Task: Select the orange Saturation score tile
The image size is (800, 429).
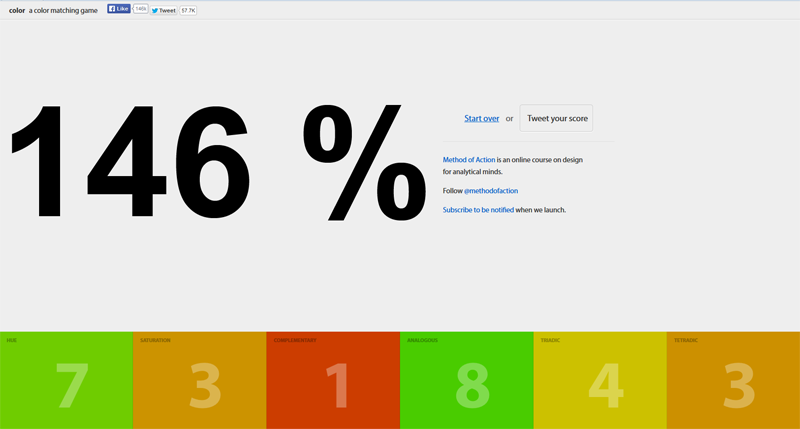Action: (x=199, y=380)
